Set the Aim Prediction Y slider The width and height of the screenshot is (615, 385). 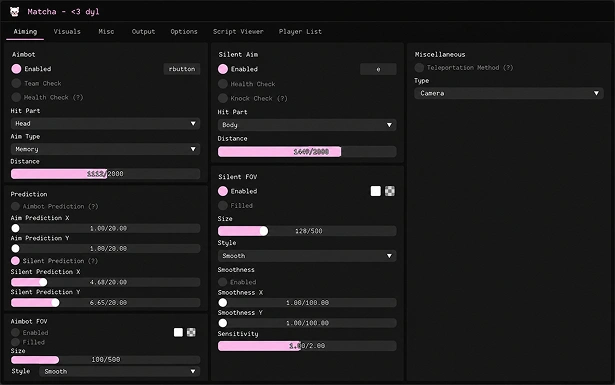click(106, 249)
